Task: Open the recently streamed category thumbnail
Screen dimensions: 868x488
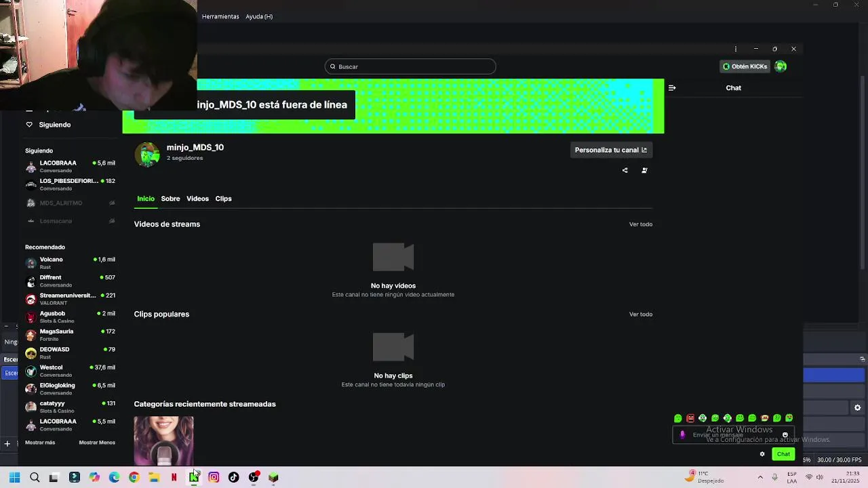Action: pos(163,441)
